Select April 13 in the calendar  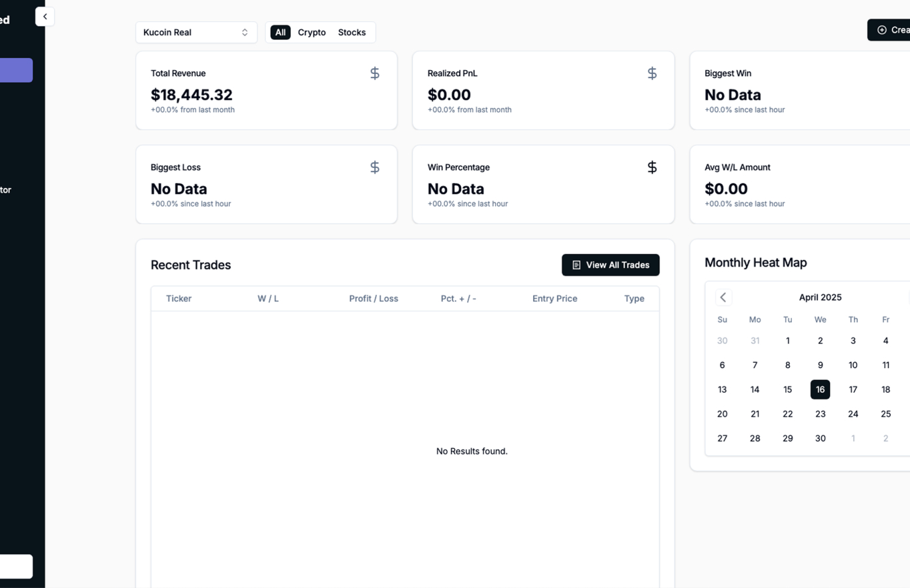pyautogui.click(x=723, y=389)
